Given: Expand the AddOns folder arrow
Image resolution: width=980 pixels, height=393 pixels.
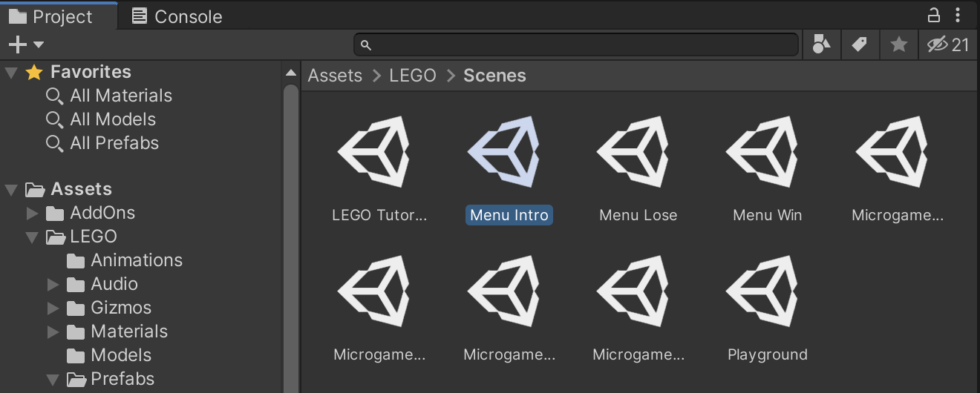Looking at the screenshot, I should click(x=32, y=214).
